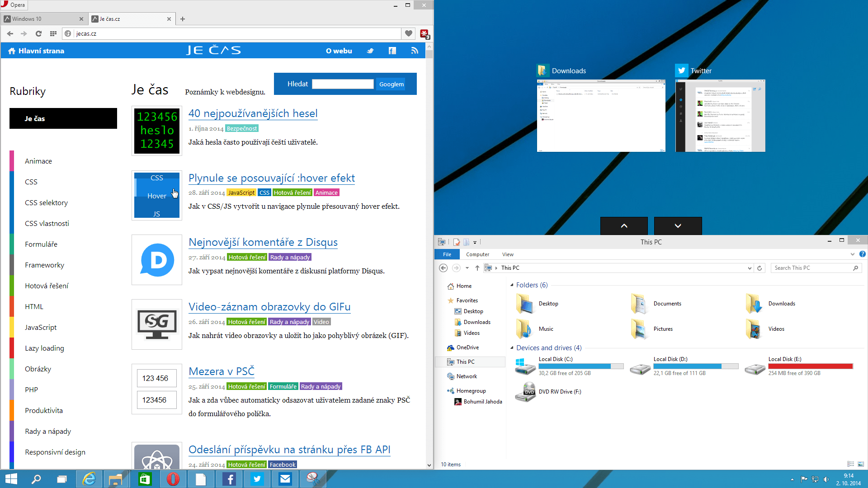The width and height of the screenshot is (868, 488).
Task: Open Explorer help question mark
Action: click(863, 254)
